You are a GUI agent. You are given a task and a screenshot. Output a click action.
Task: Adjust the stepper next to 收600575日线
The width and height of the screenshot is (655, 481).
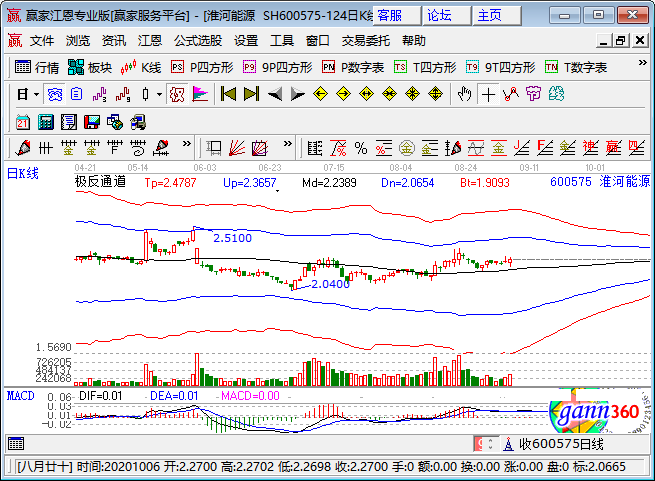490,443
